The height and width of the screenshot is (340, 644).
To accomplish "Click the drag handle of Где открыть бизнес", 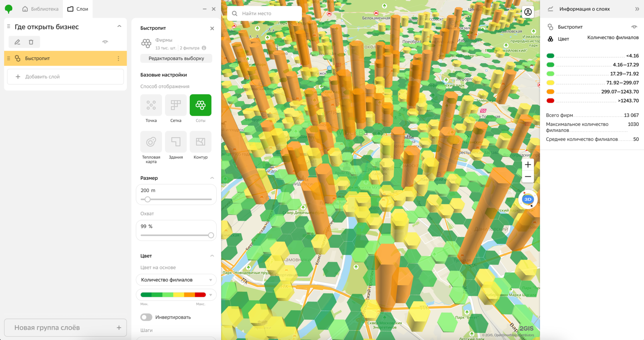I will (x=8, y=26).
